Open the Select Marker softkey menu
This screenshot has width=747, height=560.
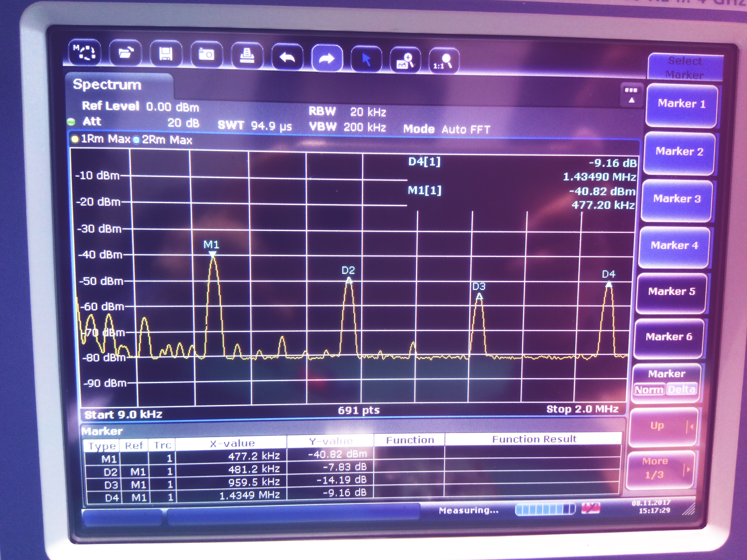(x=685, y=68)
